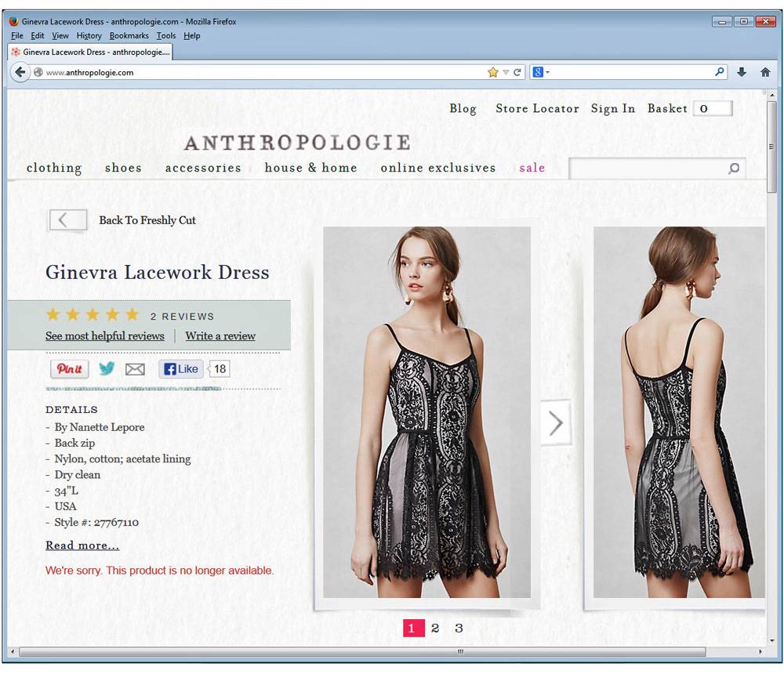Viewport: 784px width, 674px height.
Task: Click the horizontal scrollbar thumb
Action: [362, 651]
